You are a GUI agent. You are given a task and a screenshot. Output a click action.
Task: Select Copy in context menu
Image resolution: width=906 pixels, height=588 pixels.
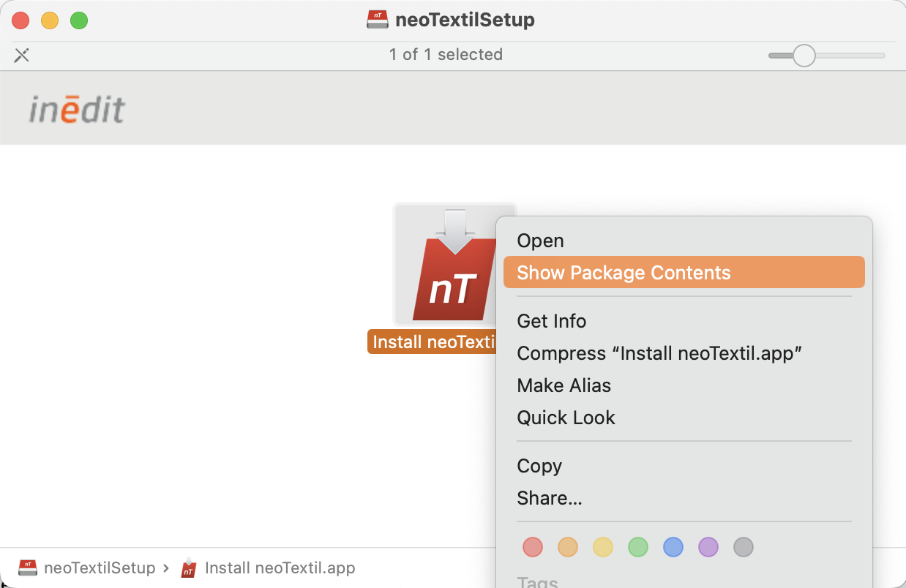point(684,466)
